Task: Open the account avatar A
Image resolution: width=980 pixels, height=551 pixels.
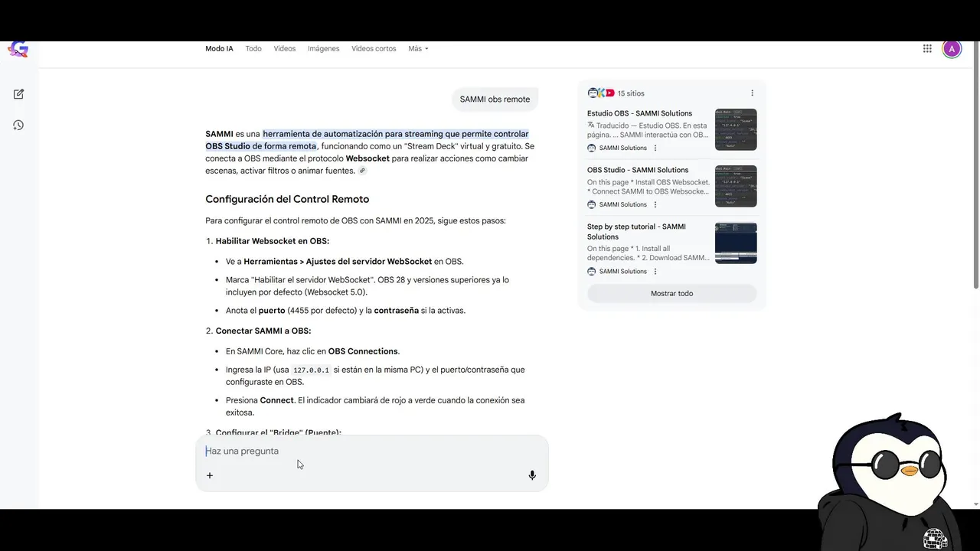Action: pos(952,49)
